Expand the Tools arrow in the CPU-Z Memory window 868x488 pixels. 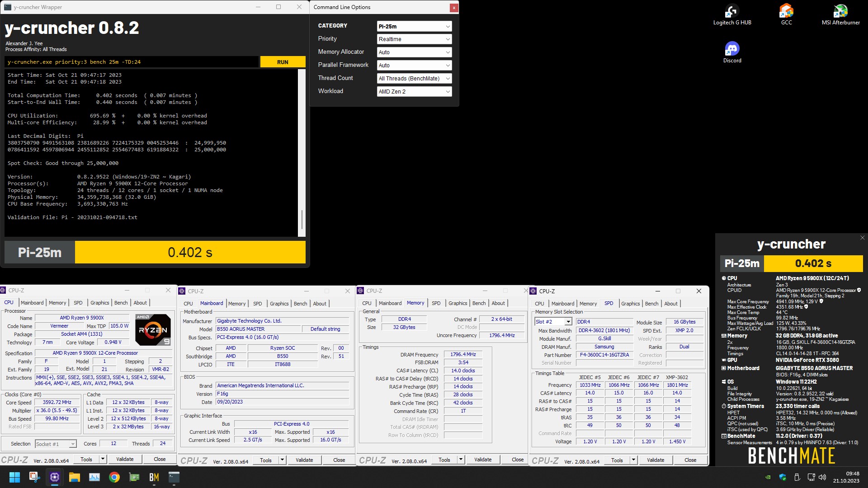[x=461, y=460]
